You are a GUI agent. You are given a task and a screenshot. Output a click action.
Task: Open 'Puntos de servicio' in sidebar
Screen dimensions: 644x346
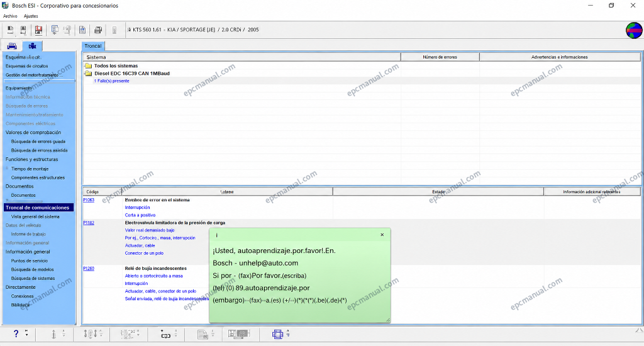(30, 261)
